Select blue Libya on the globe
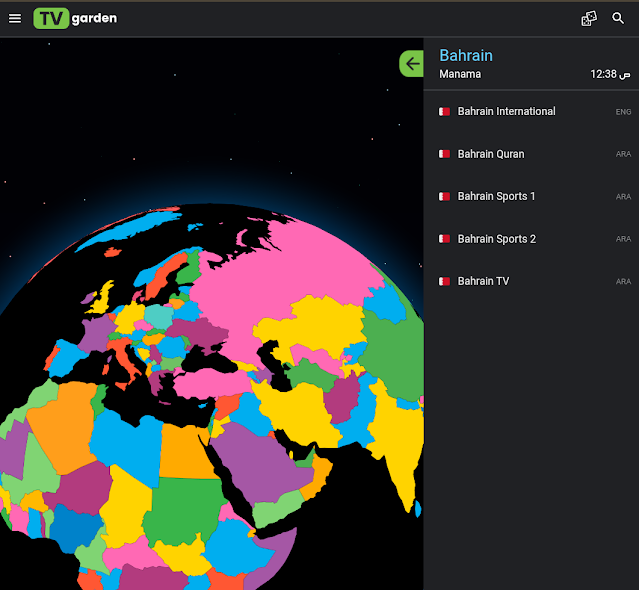 (x=126, y=444)
